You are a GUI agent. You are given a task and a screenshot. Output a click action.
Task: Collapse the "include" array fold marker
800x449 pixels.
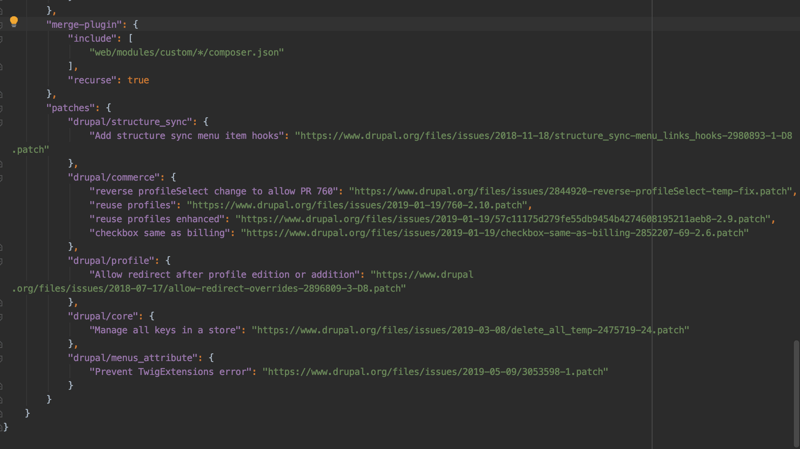[x=2, y=39]
